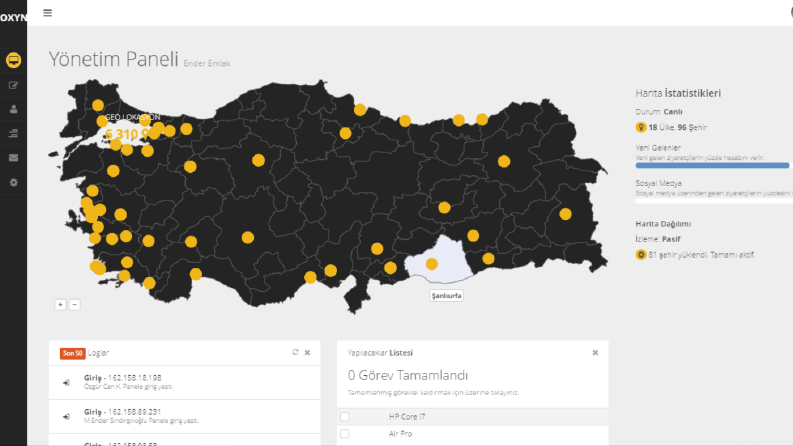Viewport: 793px width, 446px height.
Task: Click the Şanlıurfa tooltip label
Action: 447,295
